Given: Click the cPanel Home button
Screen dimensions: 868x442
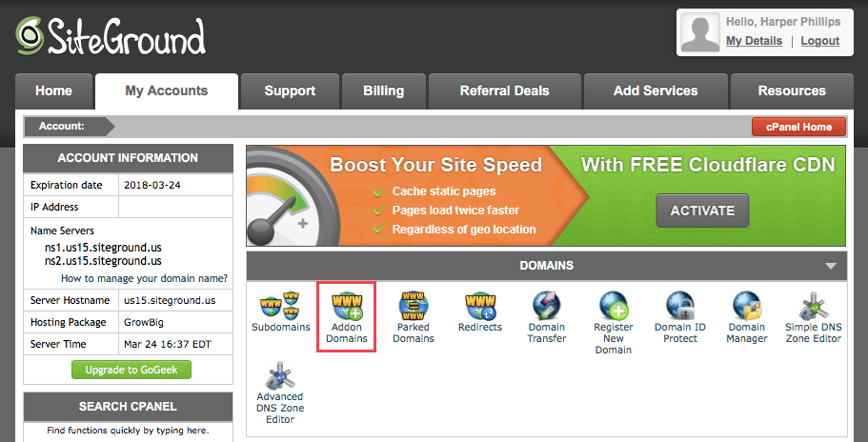Looking at the screenshot, I should (798, 127).
